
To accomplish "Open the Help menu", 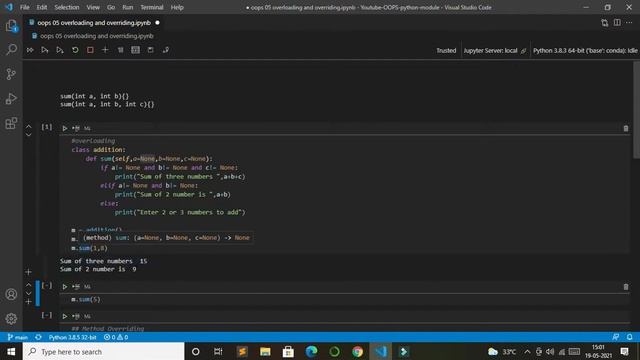I will pyautogui.click(x=177, y=7).
